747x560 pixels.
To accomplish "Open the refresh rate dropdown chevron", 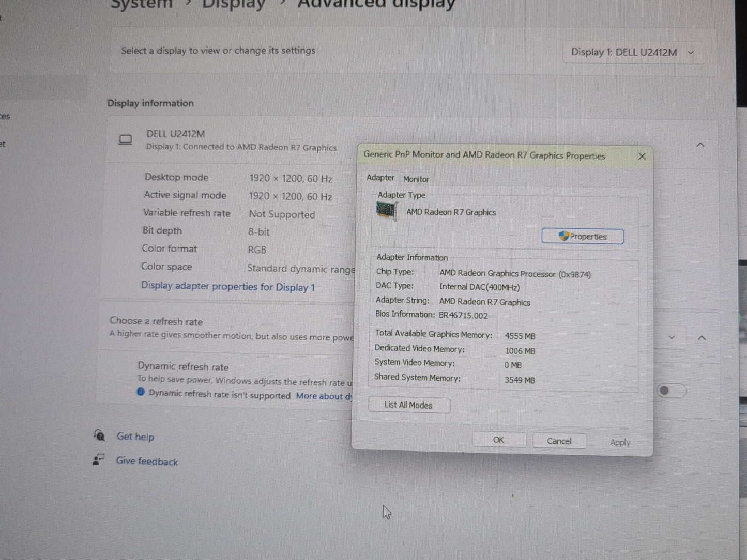I will tap(672, 337).
